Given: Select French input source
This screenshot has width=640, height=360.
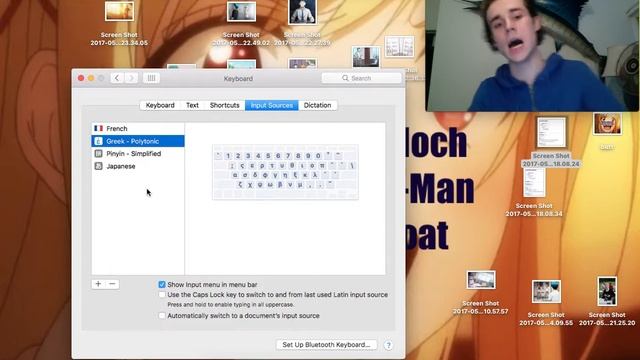Looking at the screenshot, I should click(138, 129).
